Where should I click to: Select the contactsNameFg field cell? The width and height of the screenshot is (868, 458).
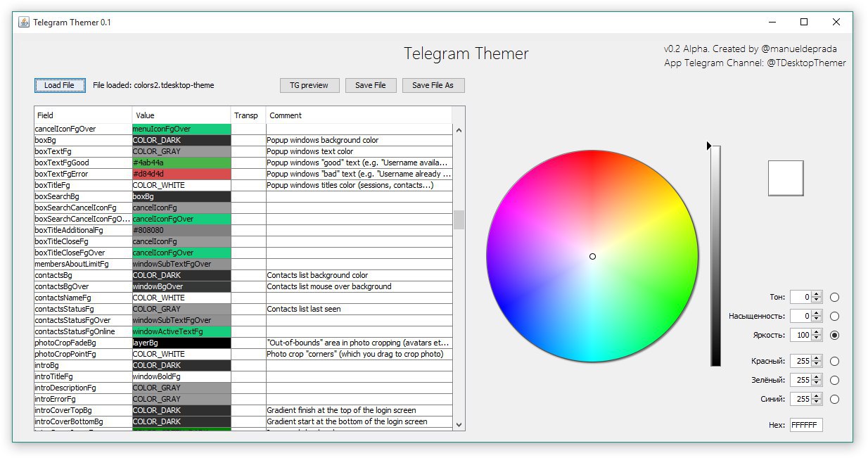pyautogui.click(x=84, y=298)
